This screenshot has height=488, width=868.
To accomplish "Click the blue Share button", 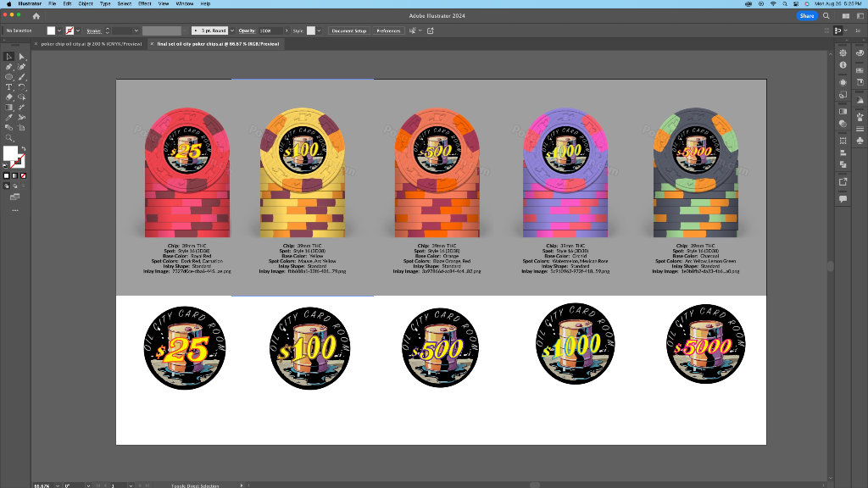I will (807, 15).
